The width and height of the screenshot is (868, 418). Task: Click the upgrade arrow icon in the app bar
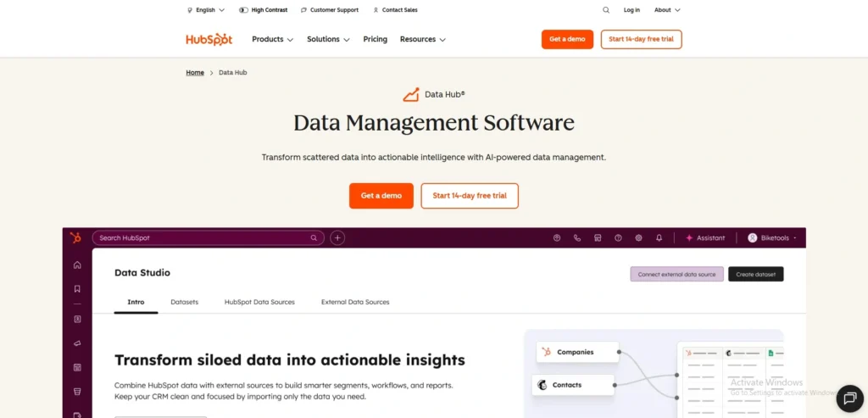[557, 238]
